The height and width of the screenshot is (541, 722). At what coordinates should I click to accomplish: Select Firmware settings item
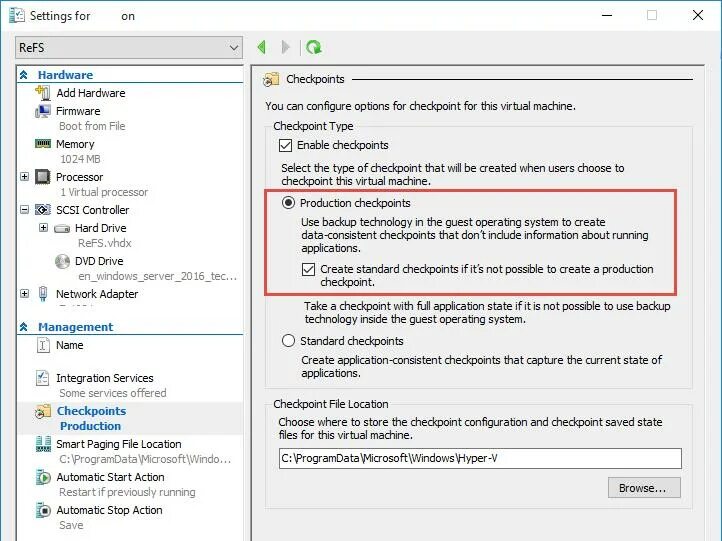78,111
